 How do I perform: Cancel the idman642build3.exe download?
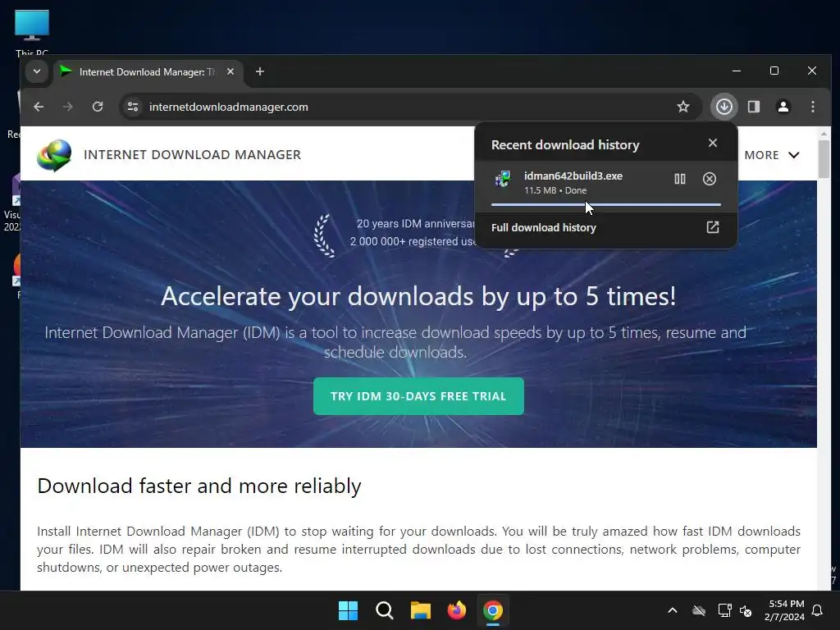click(710, 179)
